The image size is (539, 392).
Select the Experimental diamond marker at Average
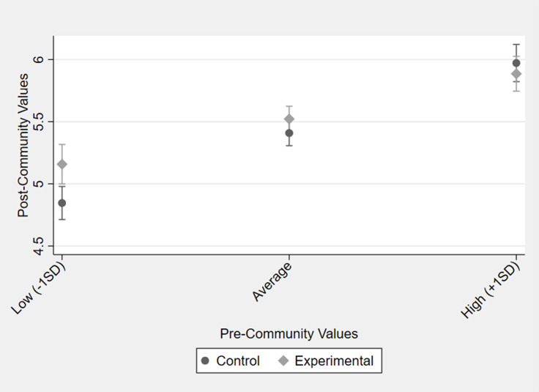[289, 119]
